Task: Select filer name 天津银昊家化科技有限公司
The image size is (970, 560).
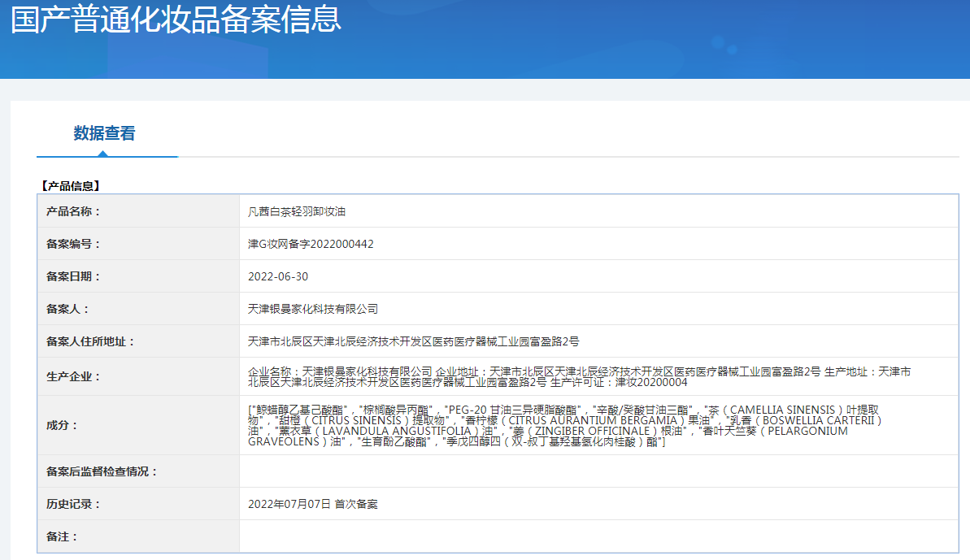Action: click(313, 309)
